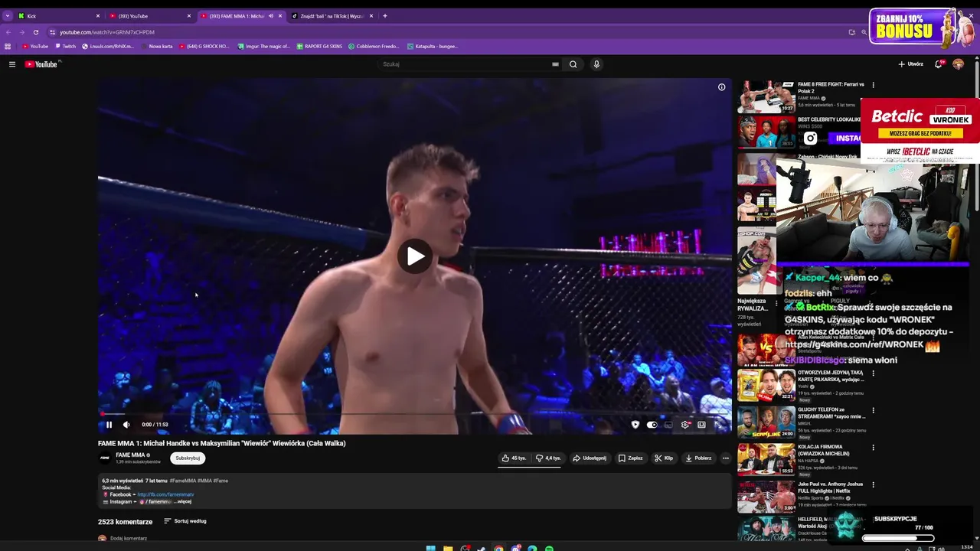Image resolution: width=980 pixels, height=551 pixels.
Task: Open the on-screen keyboard icon in search box
Action: click(x=555, y=64)
